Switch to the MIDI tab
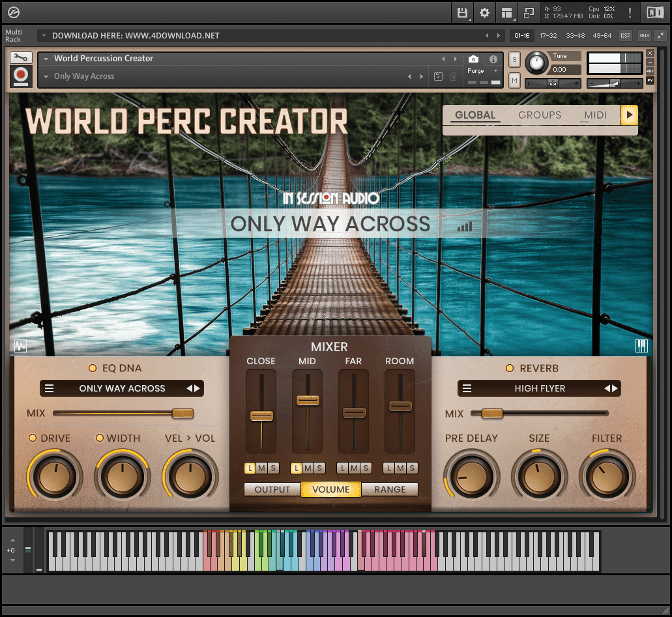The image size is (672, 617). 595,115
